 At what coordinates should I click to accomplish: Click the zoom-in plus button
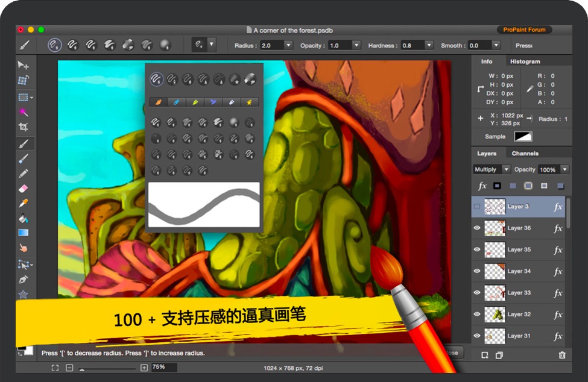[144, 368]
